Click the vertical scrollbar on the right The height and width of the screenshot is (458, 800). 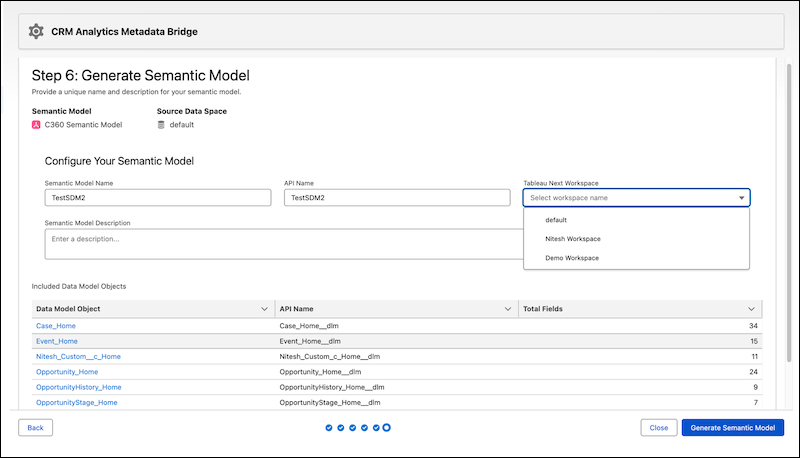click(x=789, y=212)
